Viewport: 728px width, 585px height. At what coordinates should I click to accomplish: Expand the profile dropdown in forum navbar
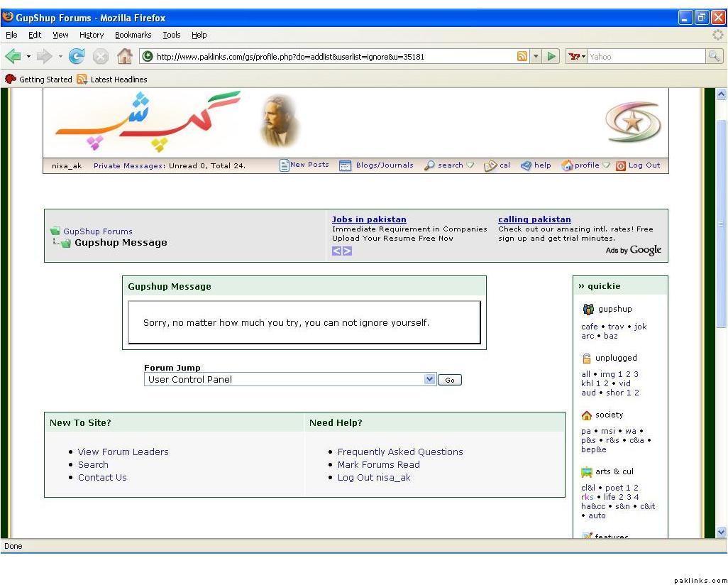(x=607, y=165)
